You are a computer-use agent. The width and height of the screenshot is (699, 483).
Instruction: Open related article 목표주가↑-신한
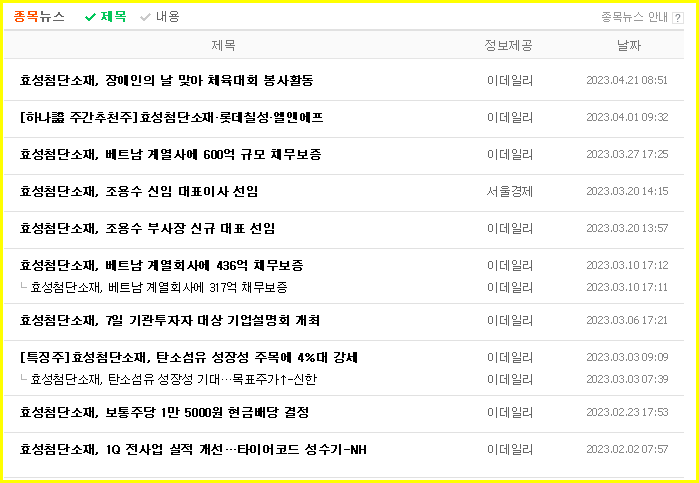173,379
